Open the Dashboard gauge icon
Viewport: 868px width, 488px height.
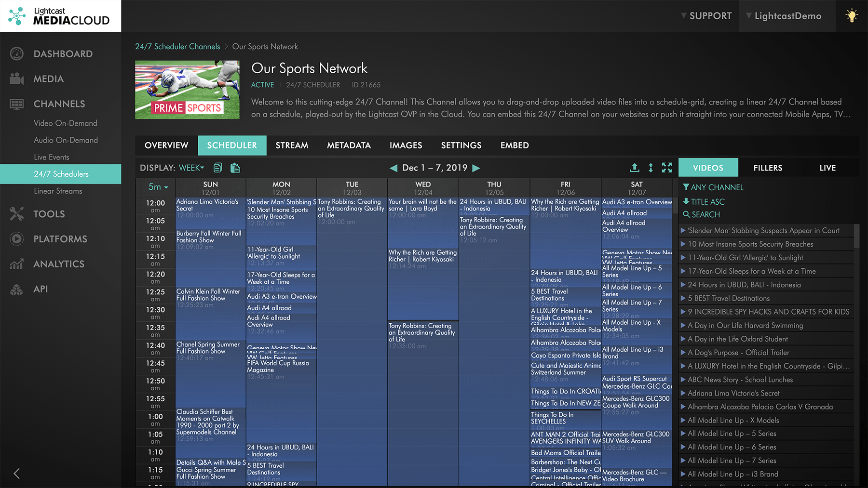[x=17, y=54]
